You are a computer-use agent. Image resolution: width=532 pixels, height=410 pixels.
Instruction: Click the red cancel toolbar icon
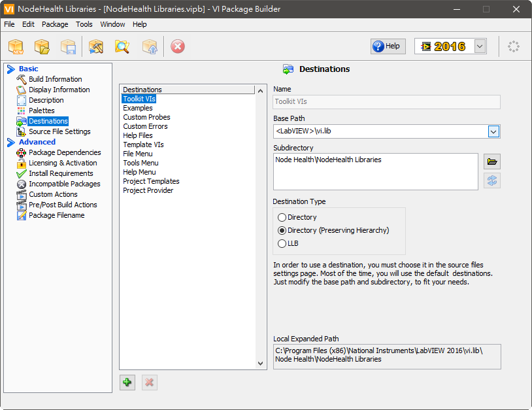click(178, 46)
